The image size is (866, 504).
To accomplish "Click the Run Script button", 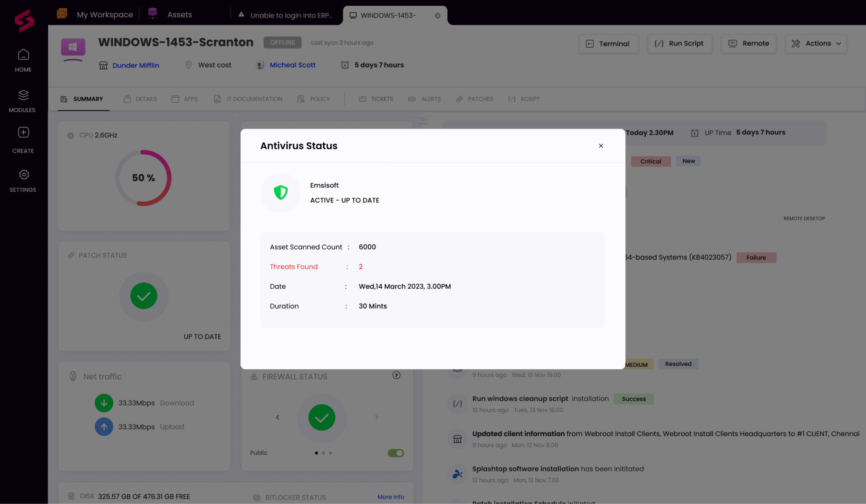I will click(x=679, y=44).
